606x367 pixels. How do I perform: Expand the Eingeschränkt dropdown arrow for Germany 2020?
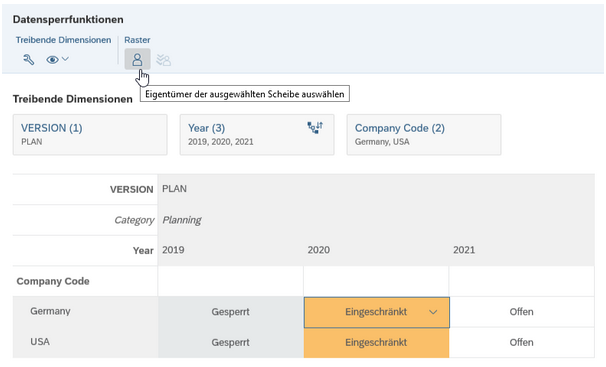(x=433, y=312)
